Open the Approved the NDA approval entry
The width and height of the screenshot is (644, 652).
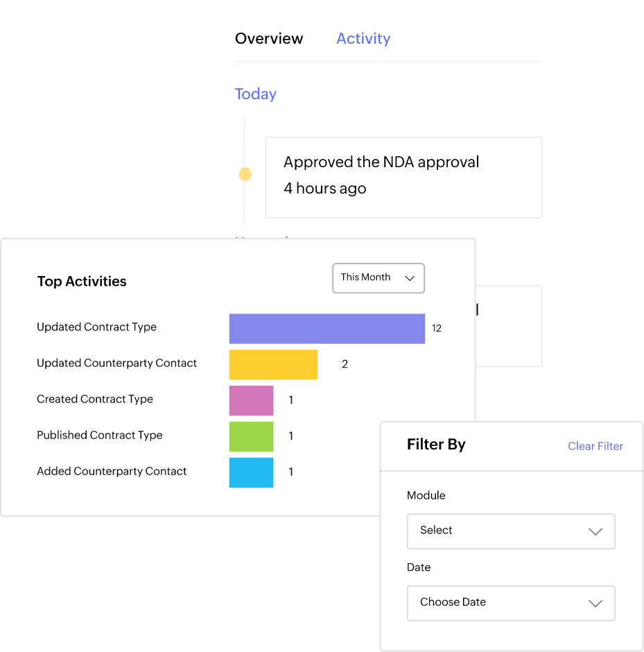(403, 177)
